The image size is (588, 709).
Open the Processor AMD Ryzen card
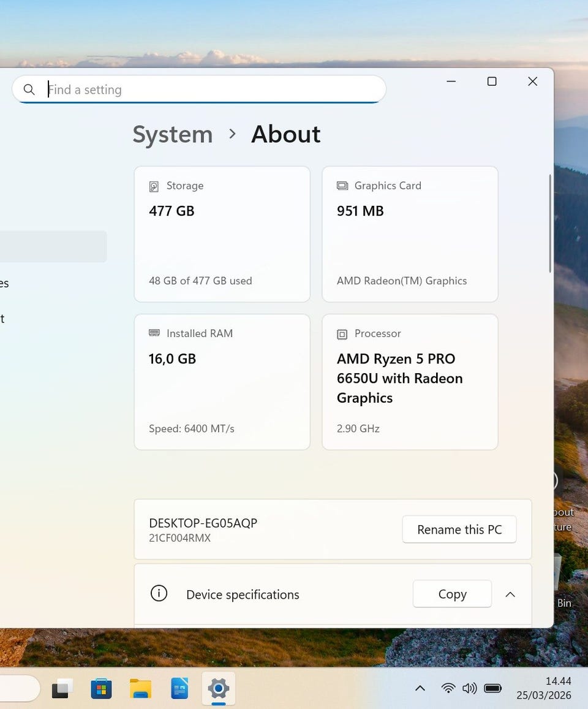click(410, 382)
